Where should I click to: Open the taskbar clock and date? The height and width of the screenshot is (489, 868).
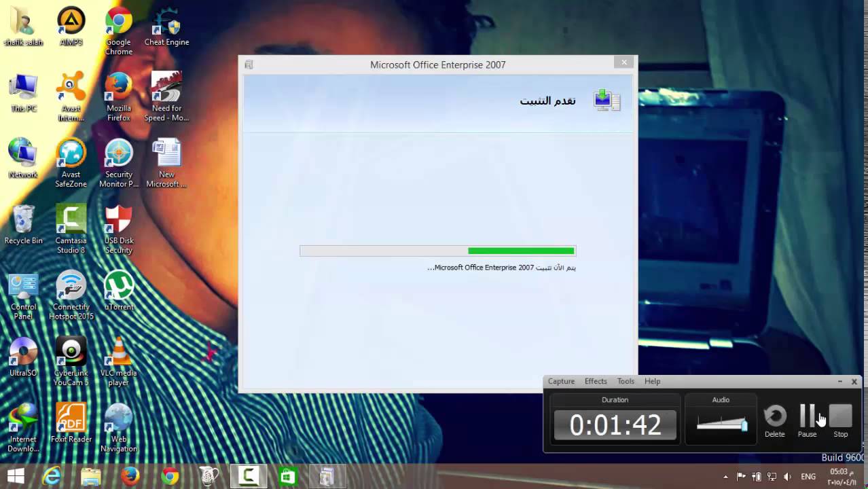coord(841,477)
